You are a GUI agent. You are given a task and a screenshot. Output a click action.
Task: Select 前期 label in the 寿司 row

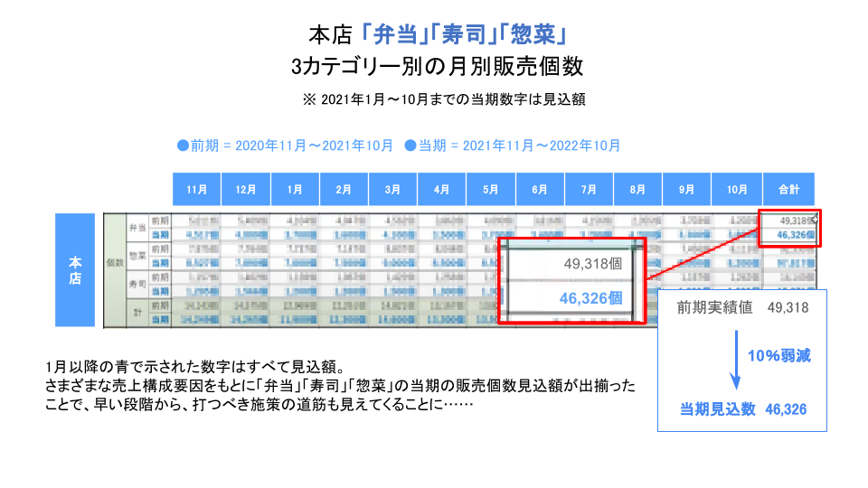click(x=160, y=277)
